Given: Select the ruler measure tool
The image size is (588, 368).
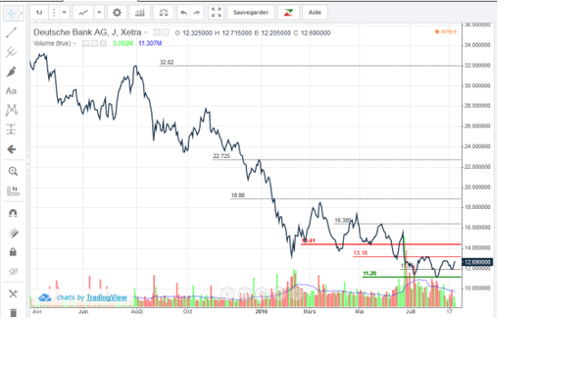Looking at the screenshot, I should pyautogui.click(x=13, y=190).
